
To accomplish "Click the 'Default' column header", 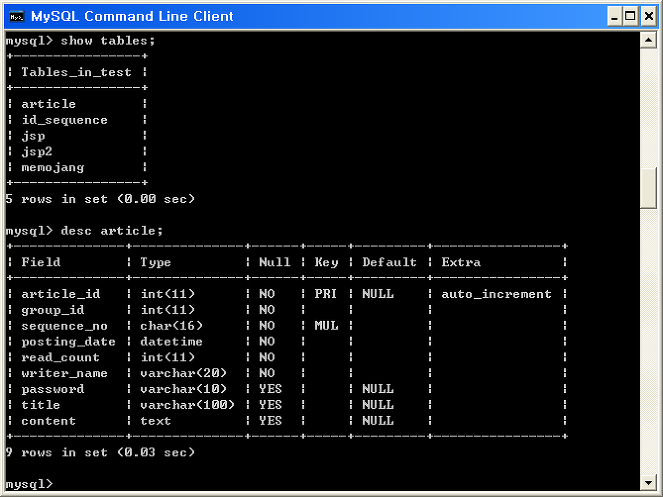I will click(389, 262).
